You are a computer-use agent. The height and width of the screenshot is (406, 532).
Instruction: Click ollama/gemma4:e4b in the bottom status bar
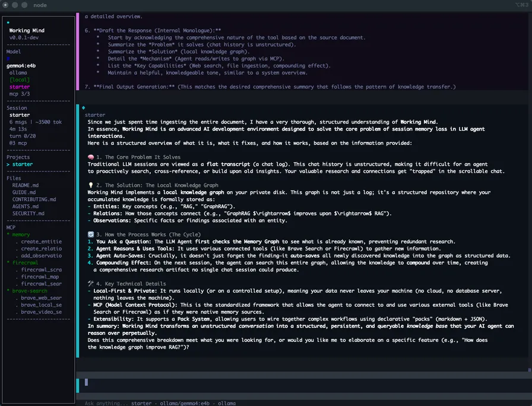185,403
